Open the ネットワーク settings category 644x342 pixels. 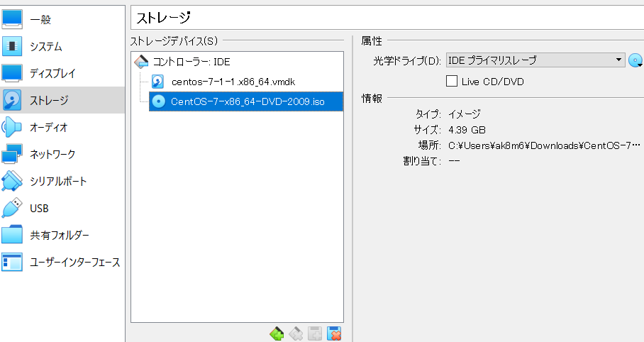(x=62, y=154)
